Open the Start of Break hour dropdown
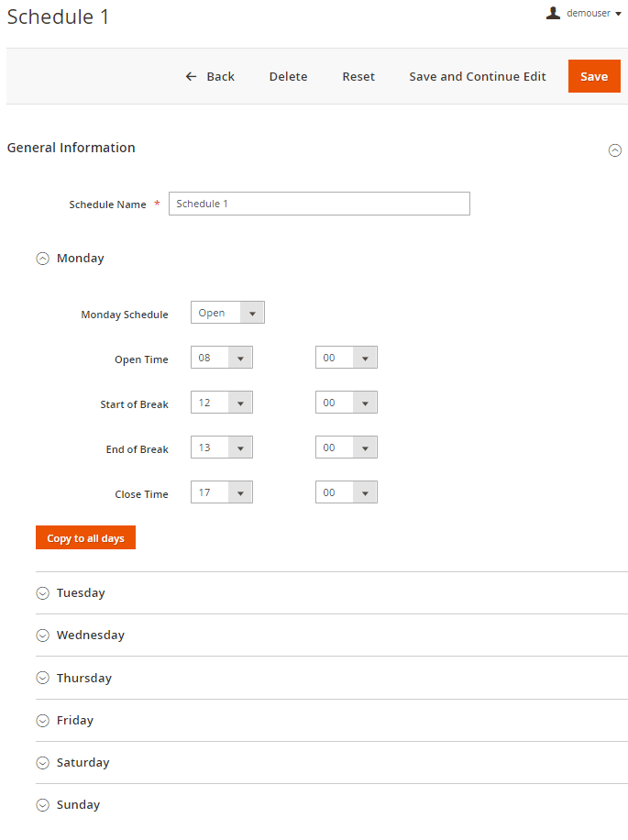 click(x=222, y=403)
